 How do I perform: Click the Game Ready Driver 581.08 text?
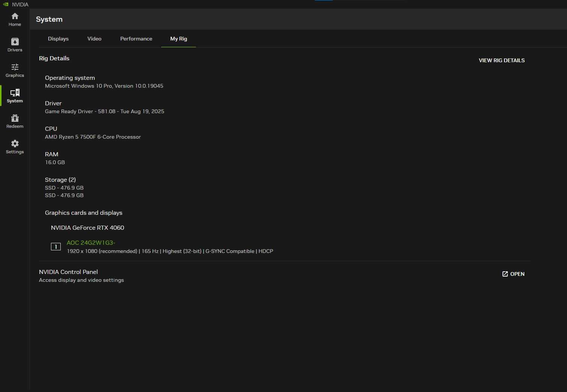[x=105, y=111]
